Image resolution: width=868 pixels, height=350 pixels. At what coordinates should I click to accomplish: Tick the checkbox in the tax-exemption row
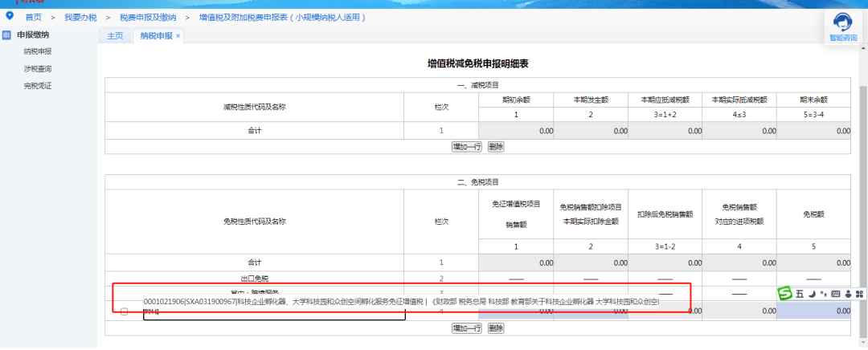124,311
